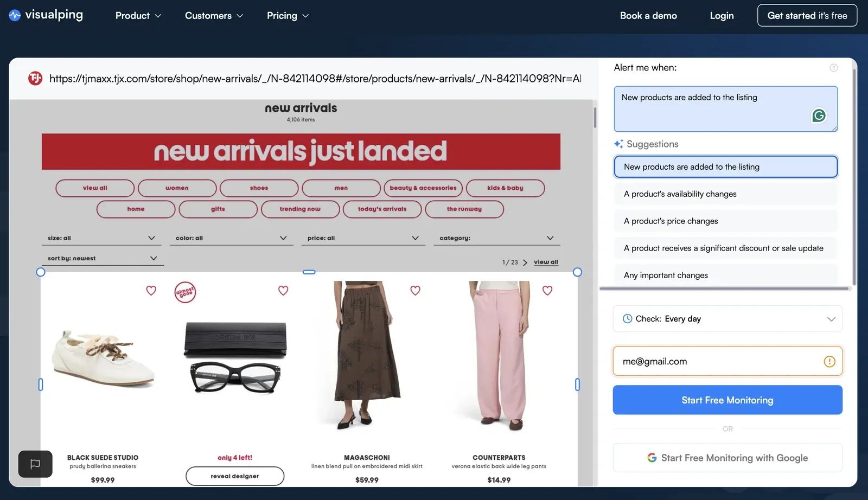Click the Google logo in sign-up button

[x=652, y=458]
